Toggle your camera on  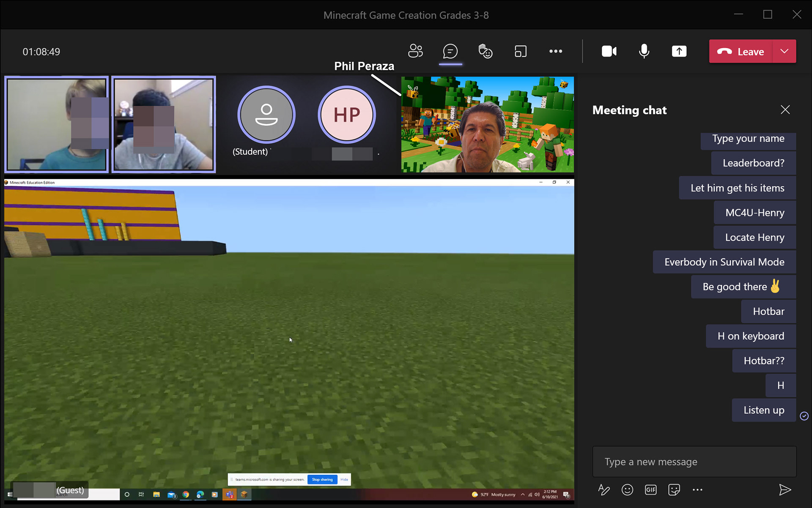[x=609, y=51]
